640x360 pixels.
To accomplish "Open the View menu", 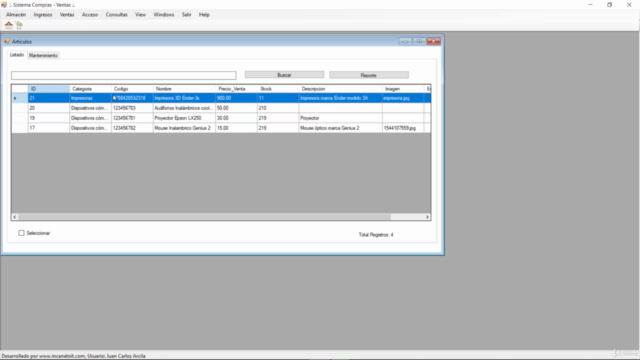I will 140,15.
